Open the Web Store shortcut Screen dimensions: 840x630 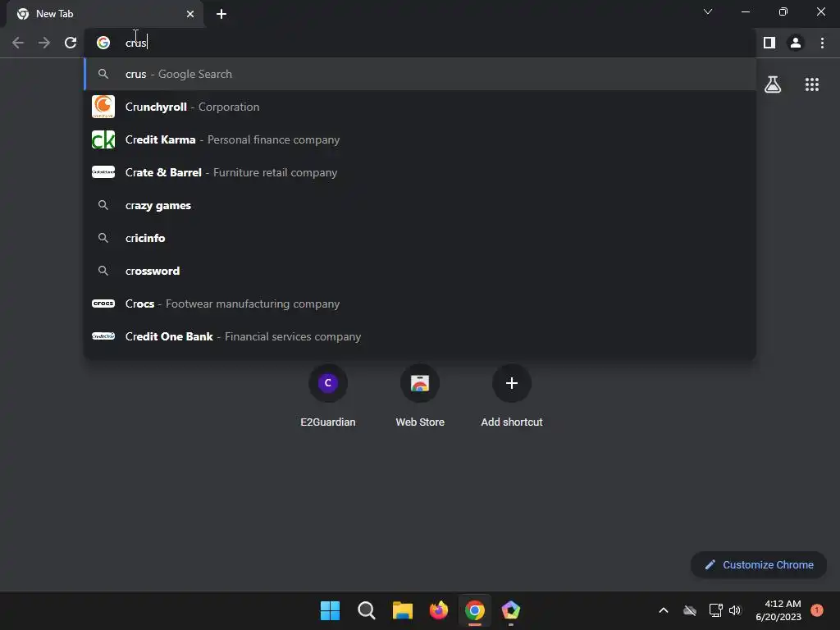[x=420, y=396]
